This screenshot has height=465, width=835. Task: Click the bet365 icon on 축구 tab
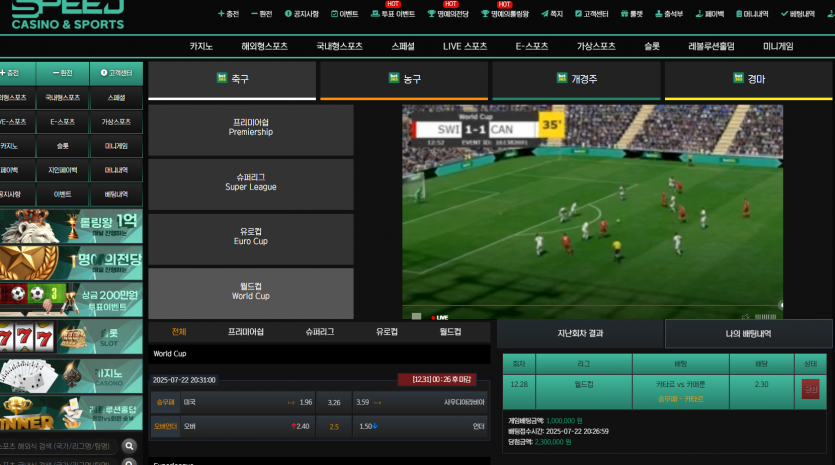[222, 78]
